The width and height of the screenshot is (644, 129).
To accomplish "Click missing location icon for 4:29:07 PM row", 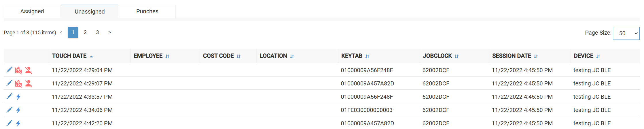I will 18,83.
